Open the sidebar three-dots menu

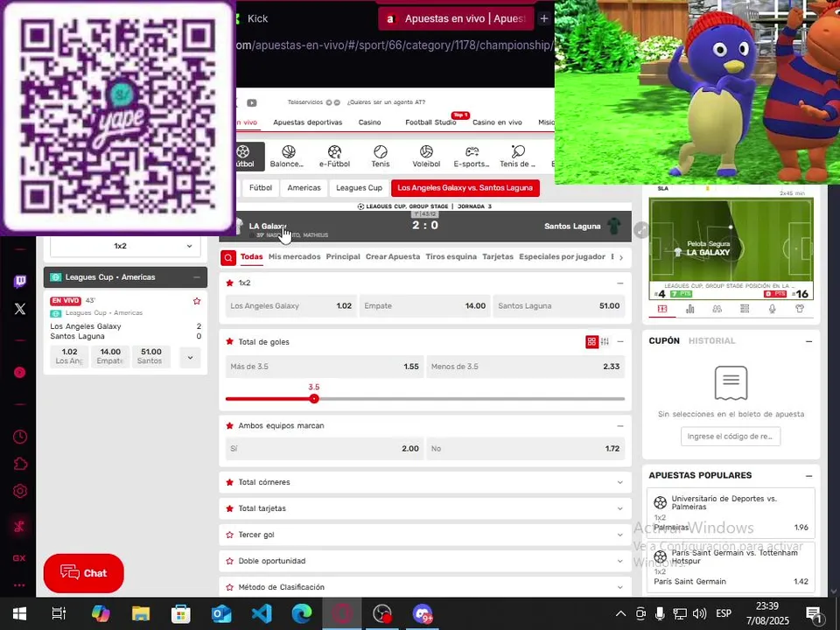(x=20, y=585)
